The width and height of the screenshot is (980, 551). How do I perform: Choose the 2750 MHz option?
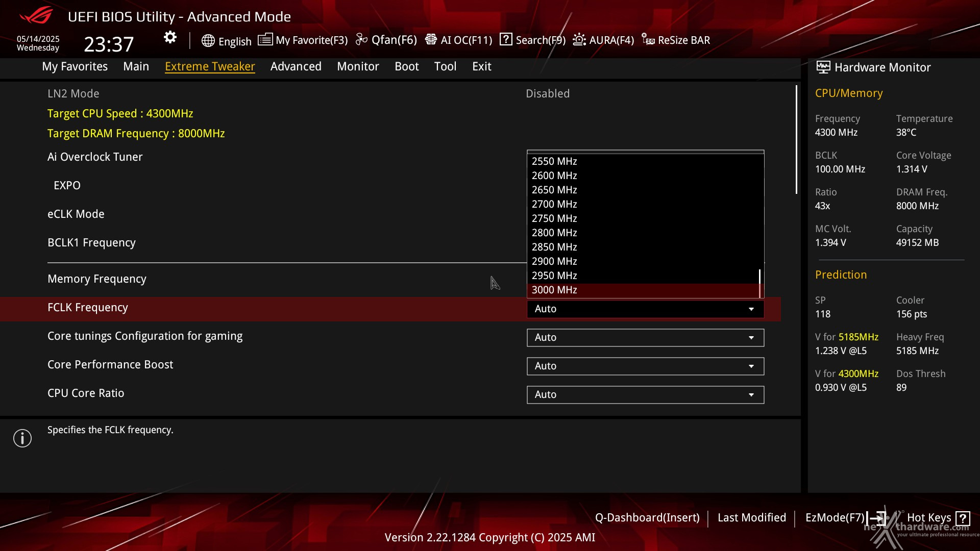tap(643, 218)
